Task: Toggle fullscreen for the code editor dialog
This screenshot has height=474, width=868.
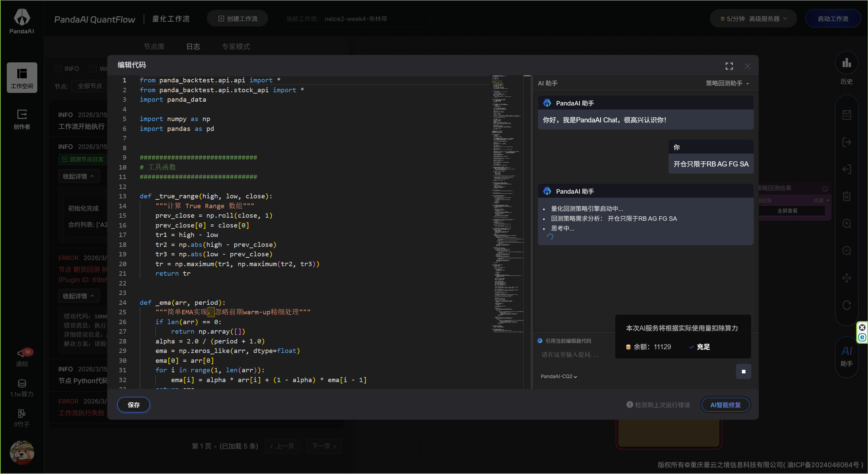Action: [729, 66]
